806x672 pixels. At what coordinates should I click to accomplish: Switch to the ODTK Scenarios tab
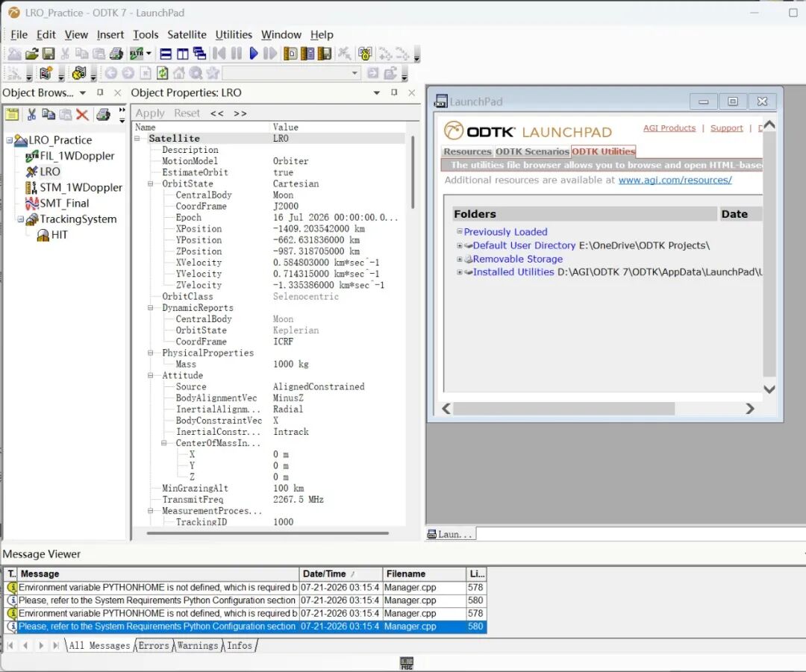(532, 151)
